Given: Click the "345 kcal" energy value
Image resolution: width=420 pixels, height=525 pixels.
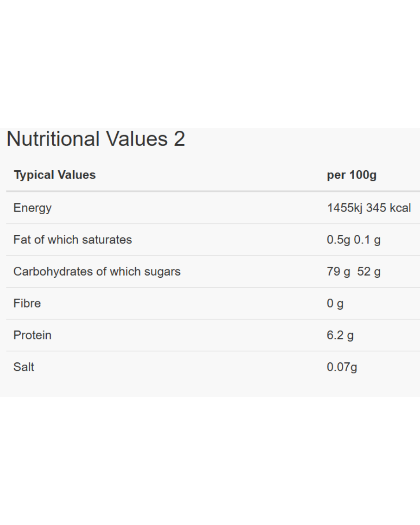Looking at the screenshot, I should point(388,208).
